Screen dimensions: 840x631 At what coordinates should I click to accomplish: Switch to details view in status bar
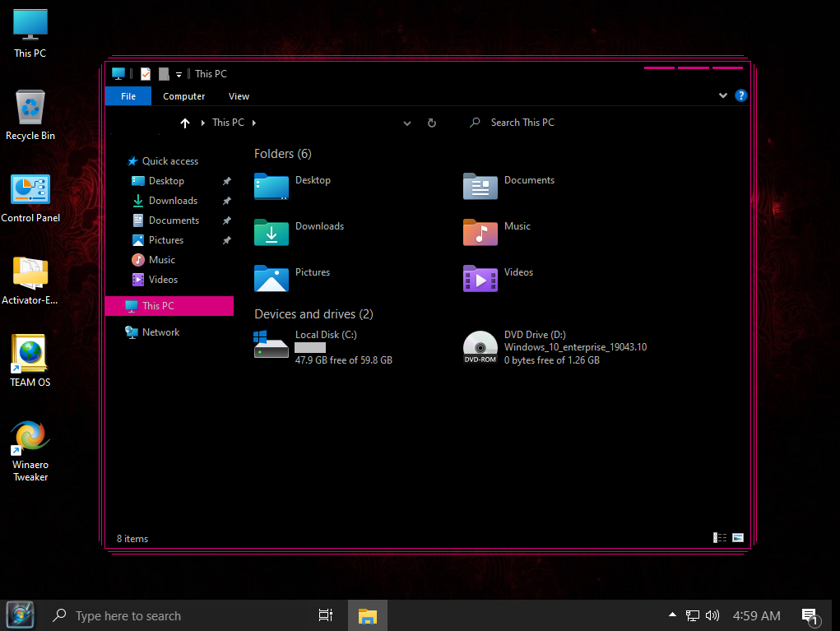[720, 538]
